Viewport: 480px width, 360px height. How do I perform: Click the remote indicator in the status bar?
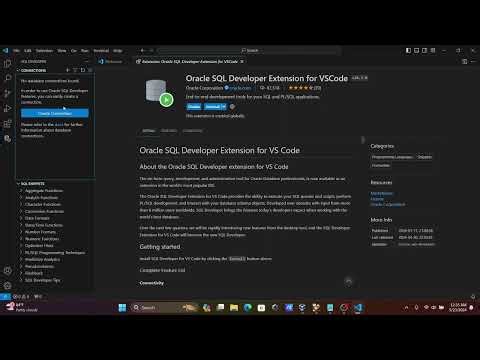pos(5,296)
